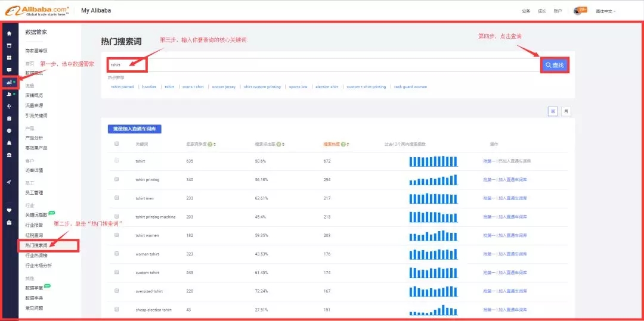Click the user avatar with 99+ badge

pyautogui.click(x=577, y=11)
